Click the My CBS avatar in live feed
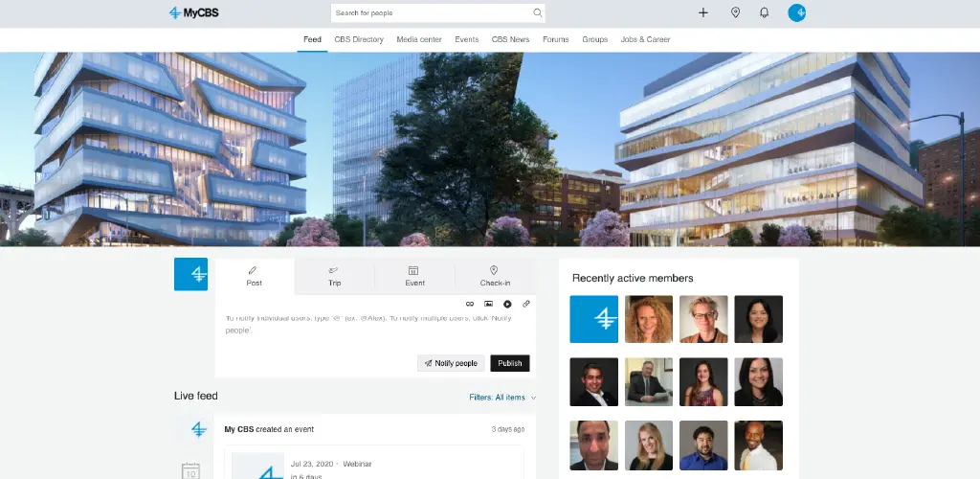 point(199,429)
